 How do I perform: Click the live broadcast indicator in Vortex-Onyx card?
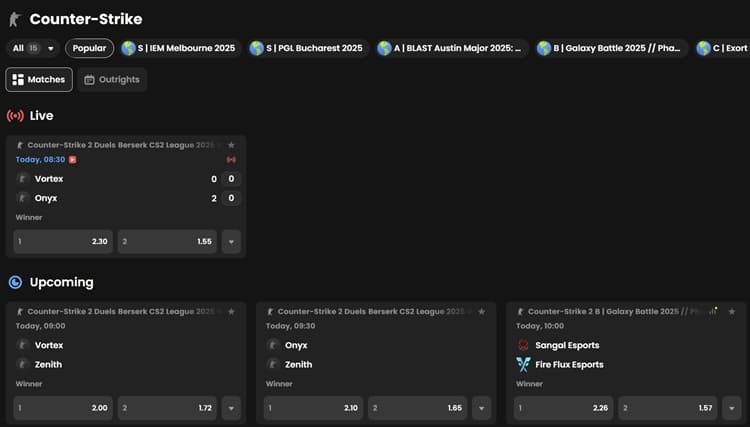pos(232,160)
